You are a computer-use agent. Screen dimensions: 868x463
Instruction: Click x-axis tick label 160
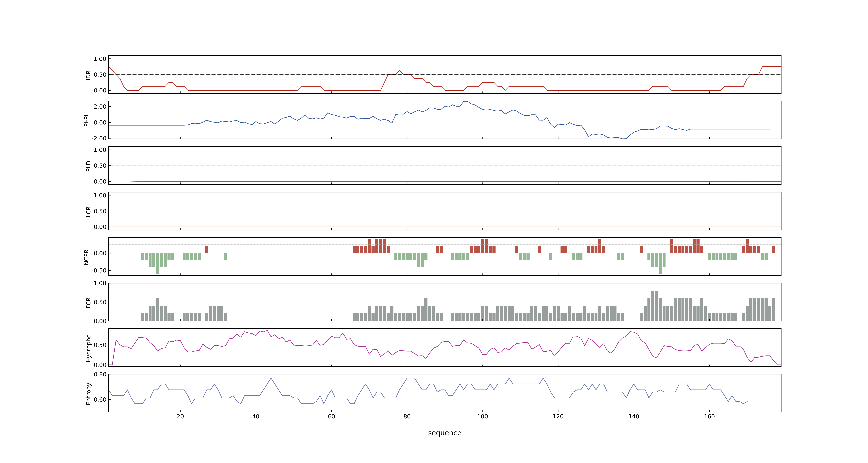point(709,416)
